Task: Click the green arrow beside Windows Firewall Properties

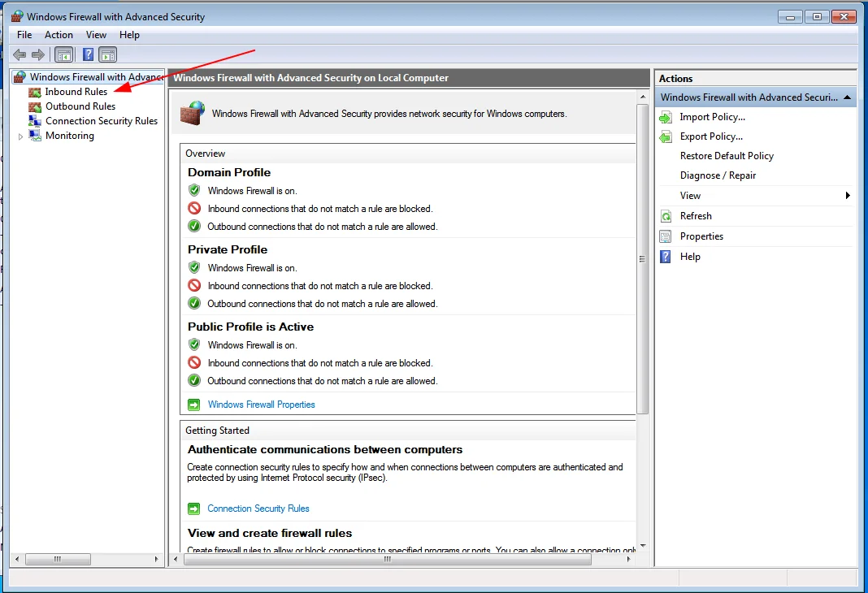Action: (193, 405)
